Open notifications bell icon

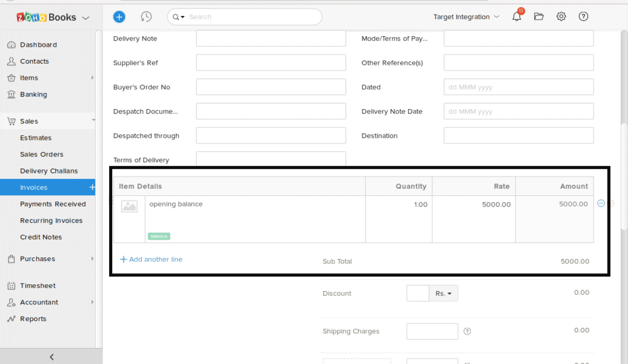tap(516, 17)
